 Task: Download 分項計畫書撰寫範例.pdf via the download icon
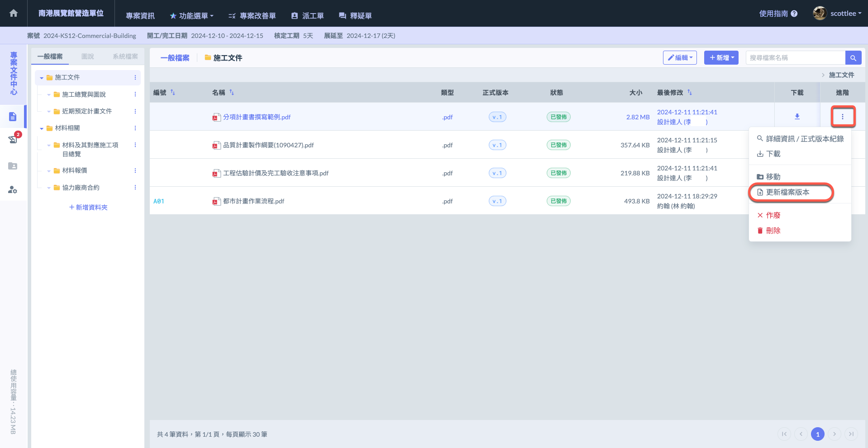(x=797, y=117)
